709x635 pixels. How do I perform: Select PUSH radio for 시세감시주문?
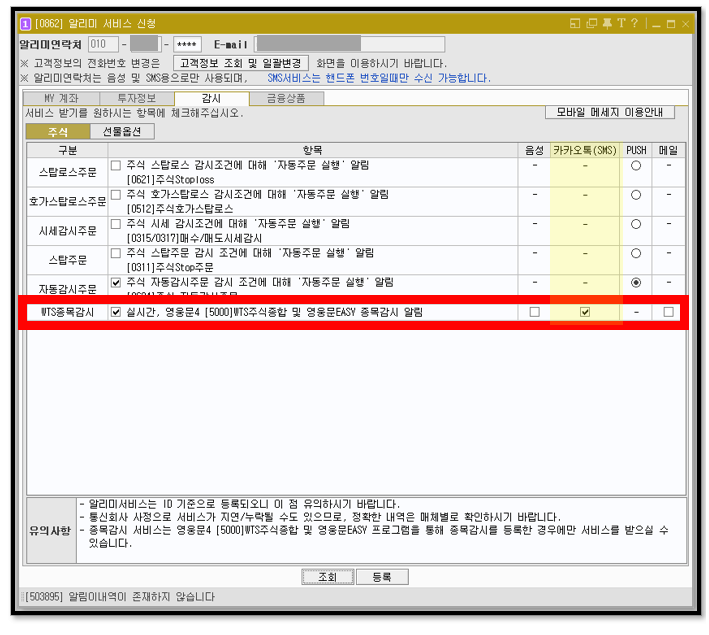(x=636, y=224)
